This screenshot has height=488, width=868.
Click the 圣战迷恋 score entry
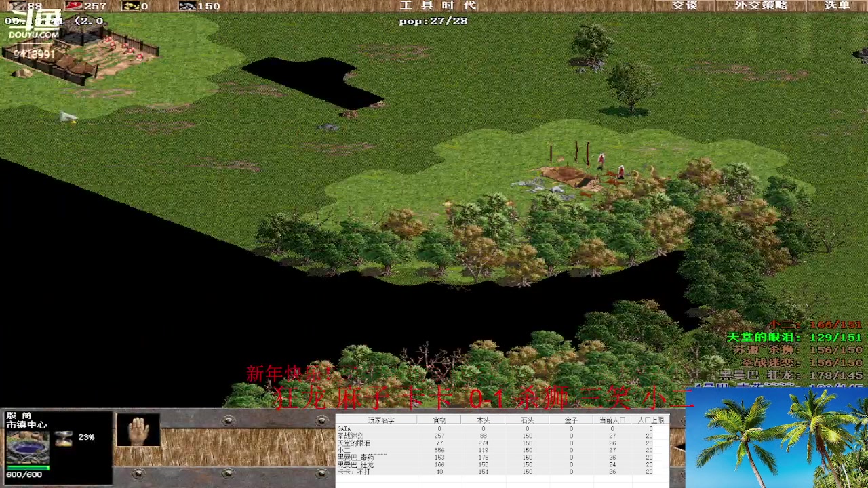click(x=801, y=363)
